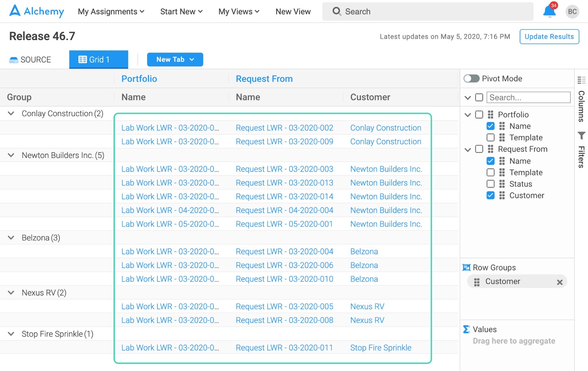Screen dimensions: 588x371
Task: Click drag handle beside Customer column item
Action: click(x=502, y=195)
